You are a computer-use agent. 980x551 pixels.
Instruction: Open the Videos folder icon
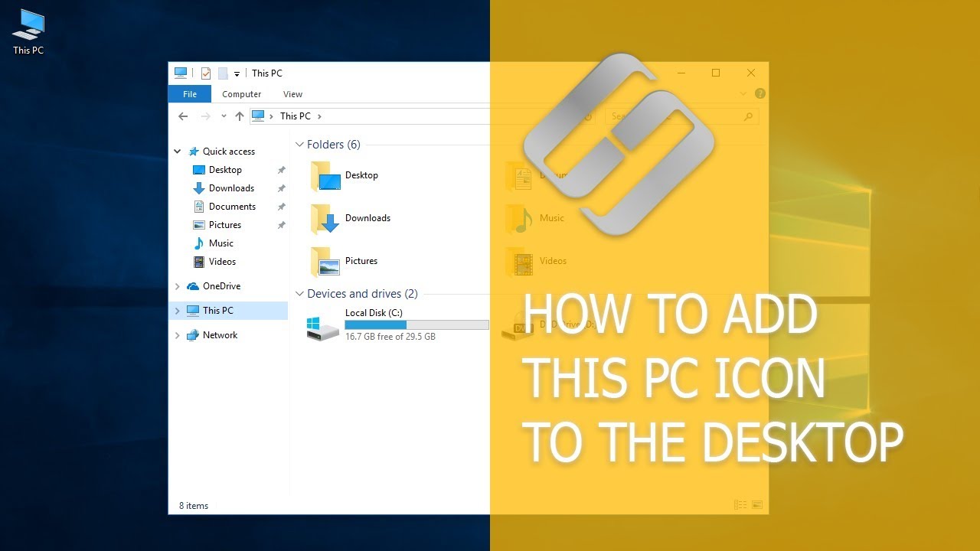pyautogui.click(x=520, y=260)
